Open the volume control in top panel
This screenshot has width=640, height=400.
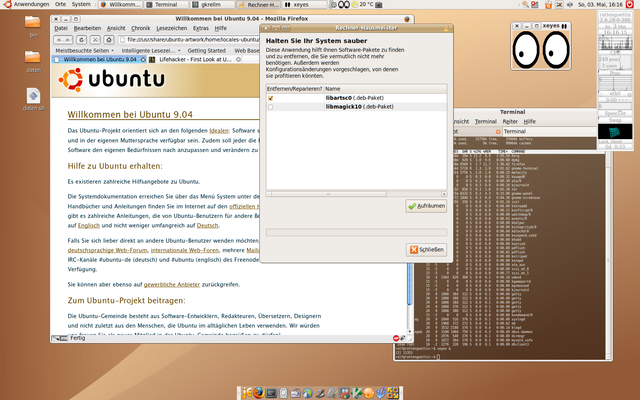pos(570,4)
